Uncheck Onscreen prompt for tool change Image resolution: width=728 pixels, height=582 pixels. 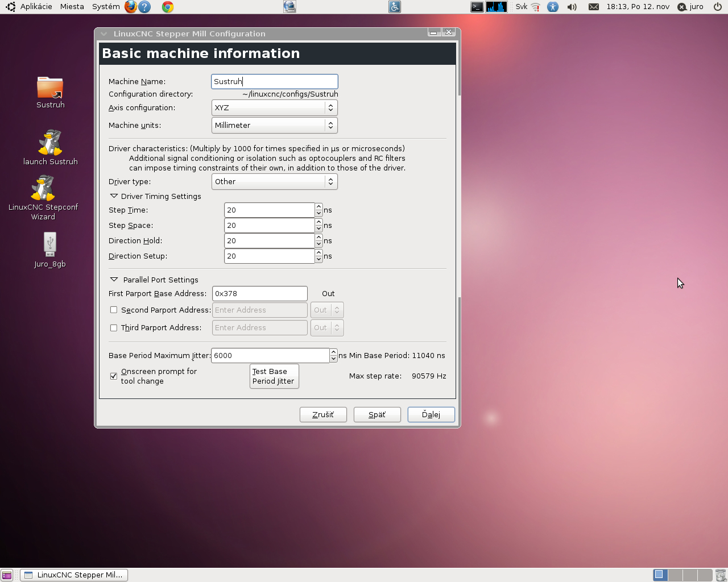[x=114, y=376]
